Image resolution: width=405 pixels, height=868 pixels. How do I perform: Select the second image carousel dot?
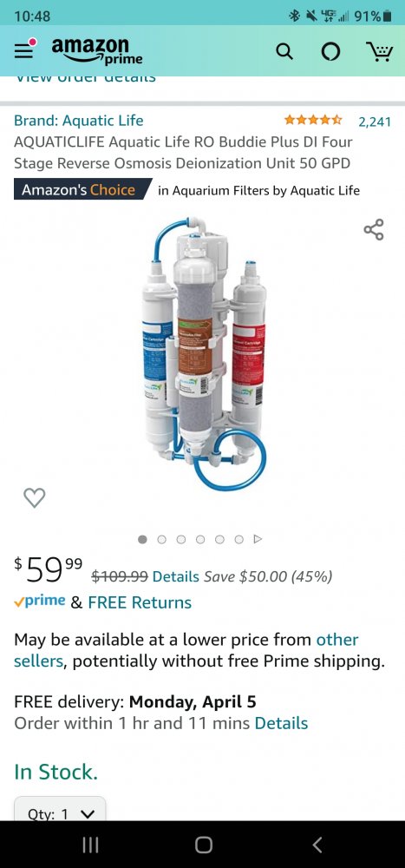tap(161, 539)
